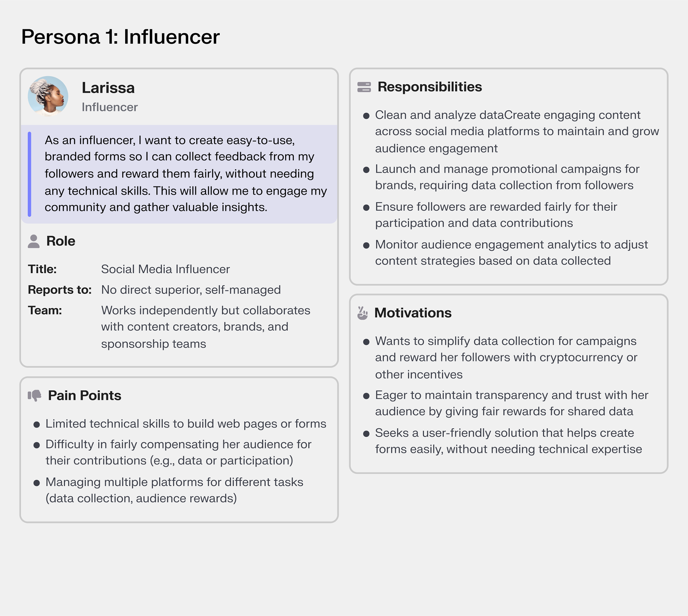The width and height of the screenshot is (688, 616).
Task: Click the thumbs-down Pain Points icon
Action: point(34,395)
